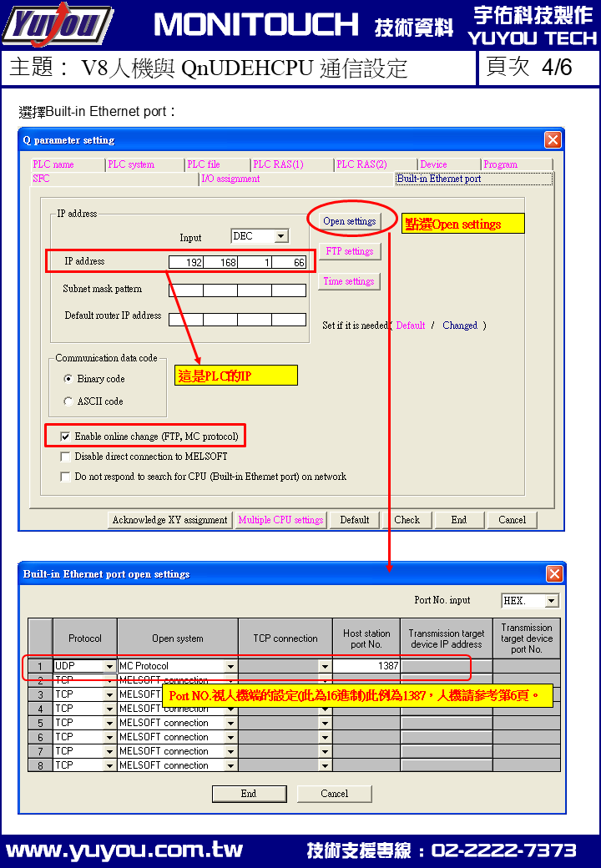601x868 pixels.
Task: Click the first Subnet mask pattern field
Action: [186, 290]
